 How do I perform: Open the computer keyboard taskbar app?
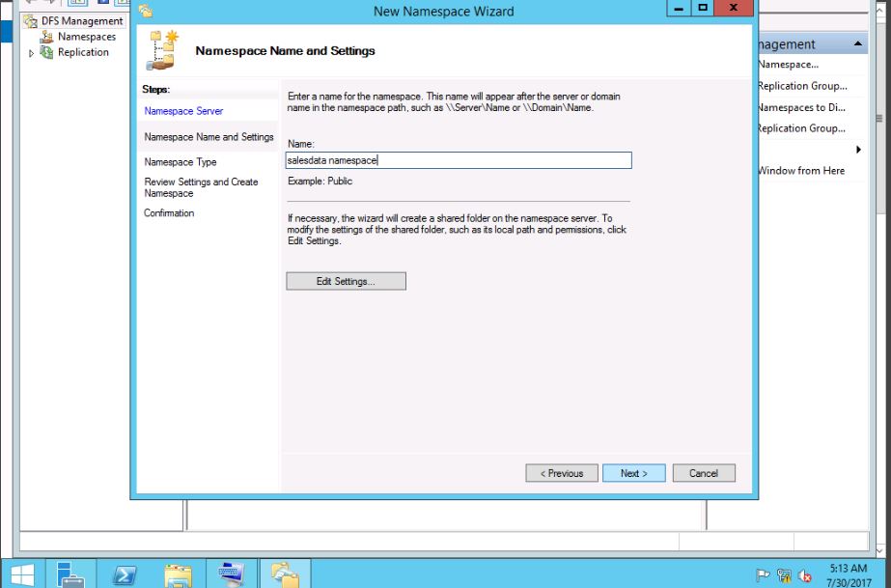pyautogui.click(x=232, y=574)
